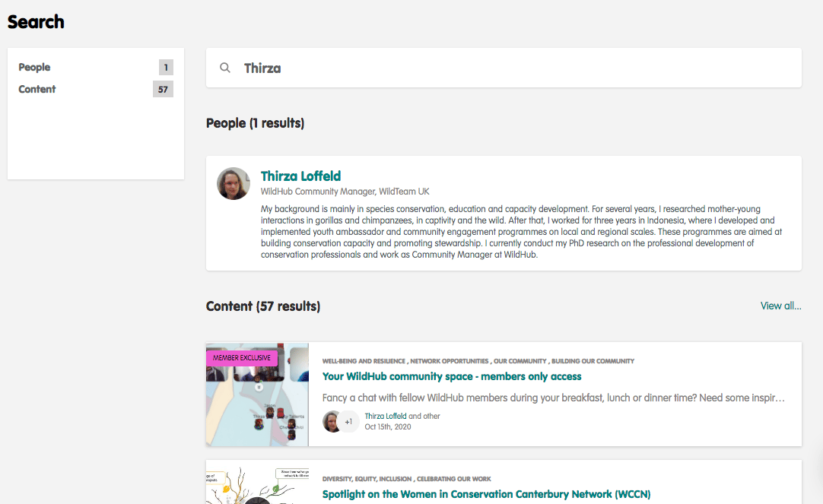Filter search results by Content

37,90
